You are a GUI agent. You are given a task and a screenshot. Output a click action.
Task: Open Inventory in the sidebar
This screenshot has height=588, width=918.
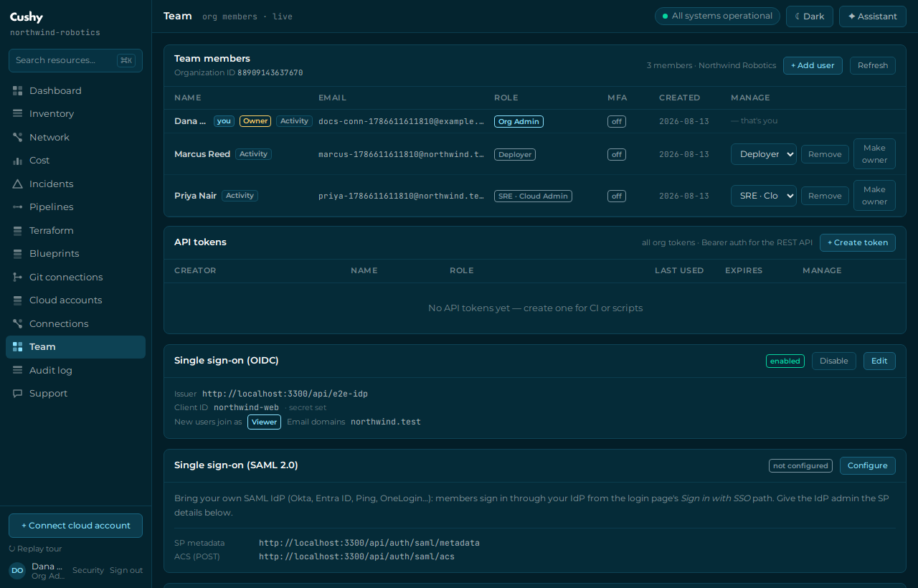pyautogui.click(x=75, y=114)
